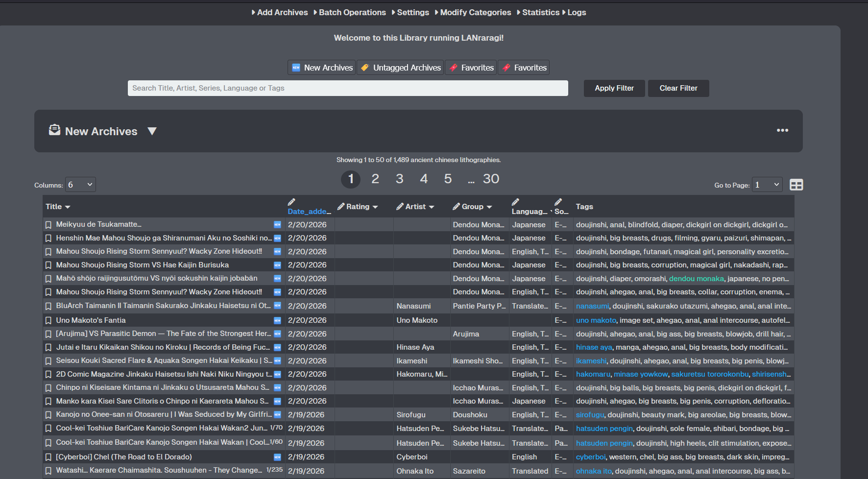Click the pencil icon above Date_added column

click(x=291, y=202)
